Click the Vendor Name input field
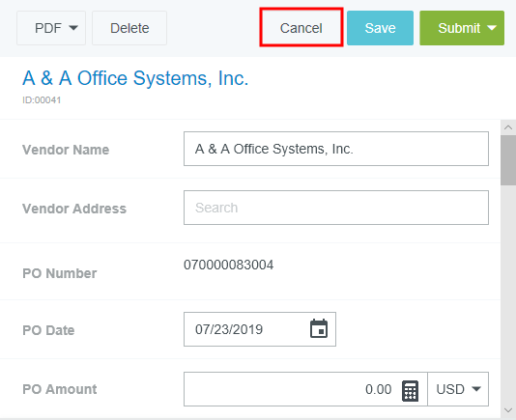516x420 pixels. [x=336, y=149]
